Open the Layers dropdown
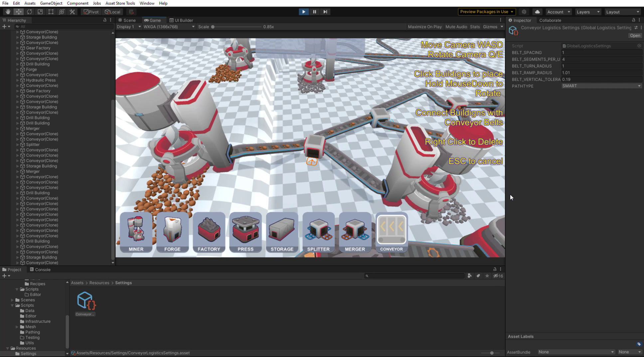Image resolution: width=644 pixels, height=357 pixels. (x=588, y=12)
